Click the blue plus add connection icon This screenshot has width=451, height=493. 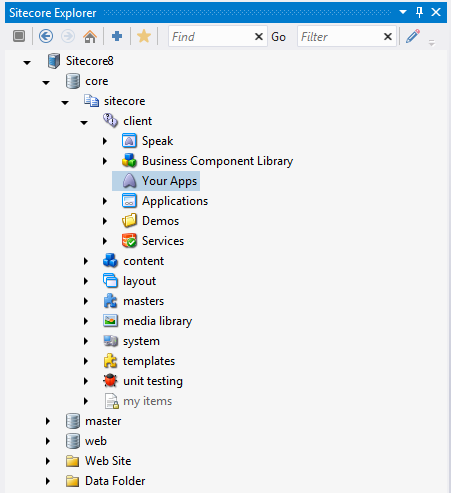117,36
